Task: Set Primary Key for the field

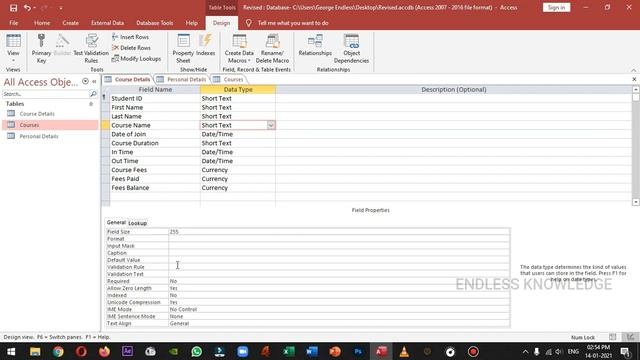Action: click(41, 48)
